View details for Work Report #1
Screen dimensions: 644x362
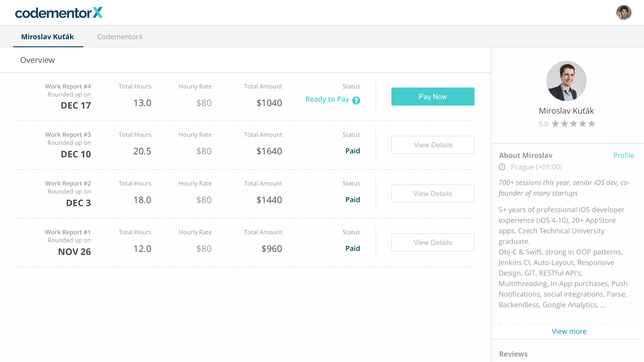point(433,242)
